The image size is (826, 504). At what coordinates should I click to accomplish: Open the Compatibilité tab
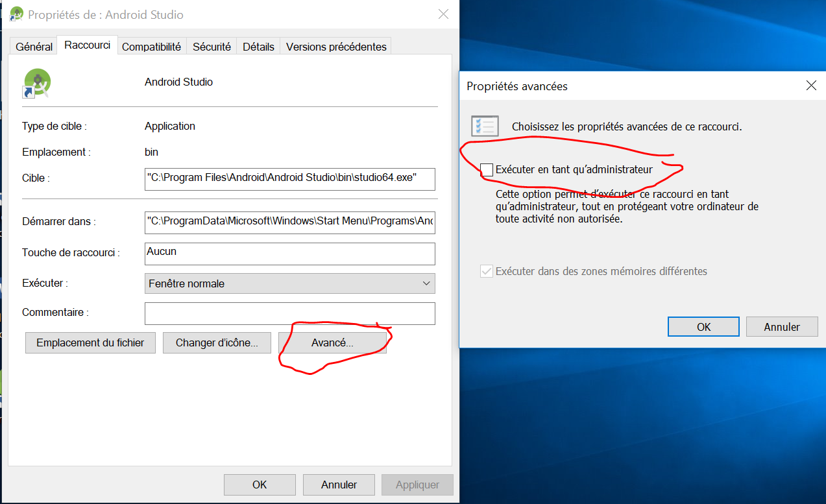coord(151,47)
